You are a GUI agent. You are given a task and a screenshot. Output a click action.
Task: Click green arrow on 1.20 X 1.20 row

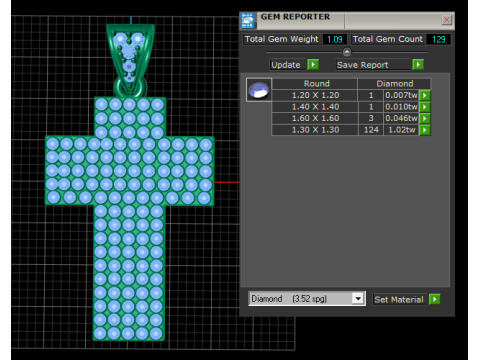pyautogui.click(x=425, y=95)
